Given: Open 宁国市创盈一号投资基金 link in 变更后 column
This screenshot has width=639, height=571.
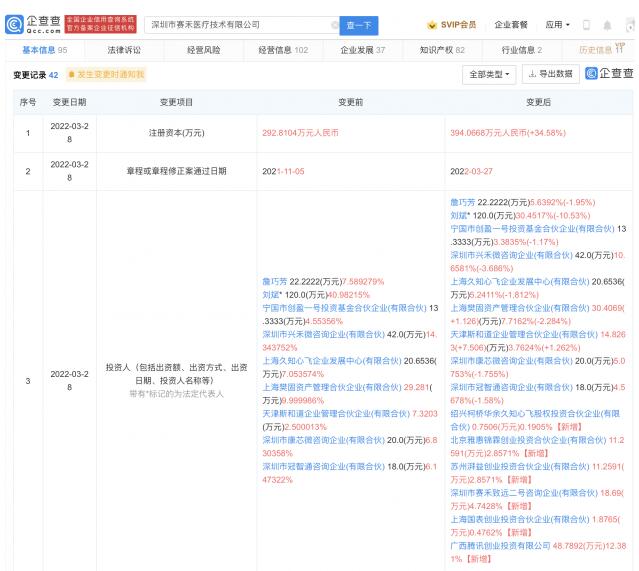Looking at the screenshot, I should pyautogui.click(x=532, y=229).
